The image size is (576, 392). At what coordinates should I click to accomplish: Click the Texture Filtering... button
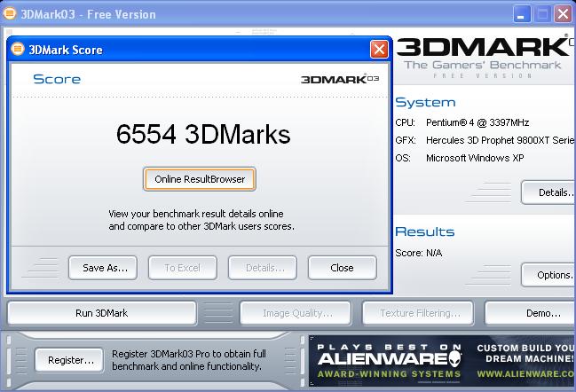[x=418, y=313]
